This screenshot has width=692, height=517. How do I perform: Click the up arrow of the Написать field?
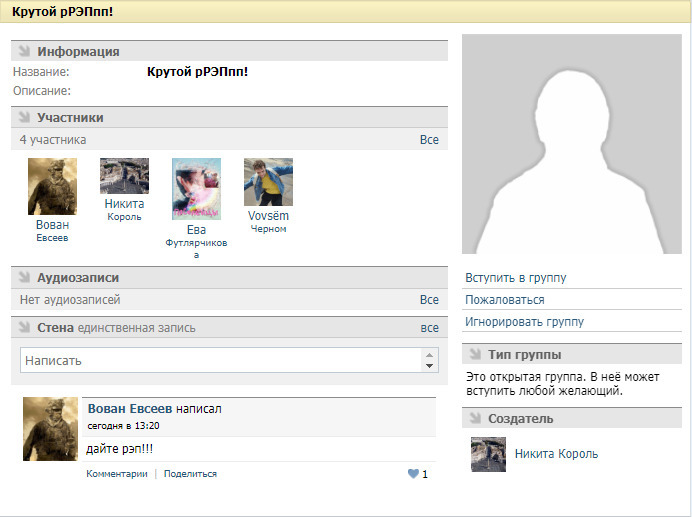(x=429, y=355)
